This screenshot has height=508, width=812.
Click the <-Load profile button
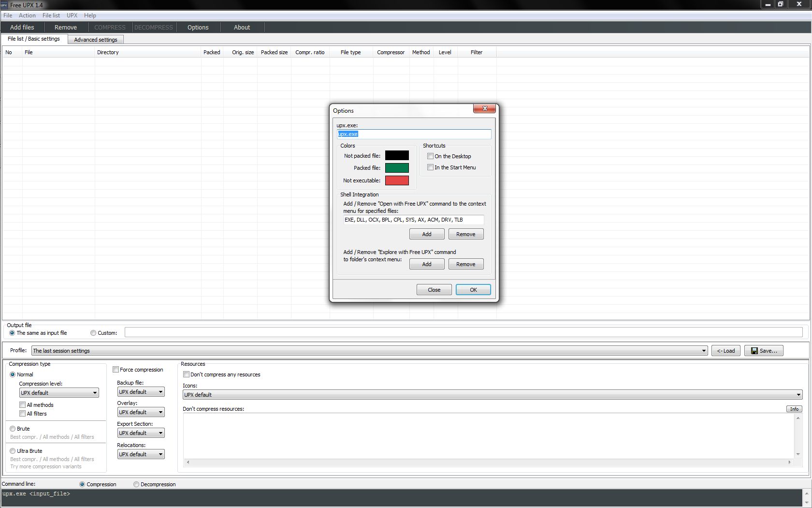click(726, 351)
